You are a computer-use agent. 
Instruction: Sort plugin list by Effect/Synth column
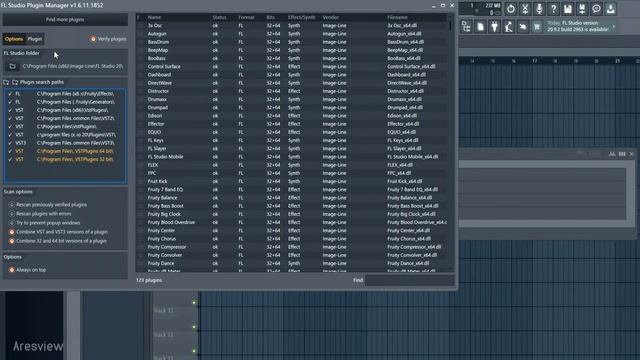(x=301, y=17)
